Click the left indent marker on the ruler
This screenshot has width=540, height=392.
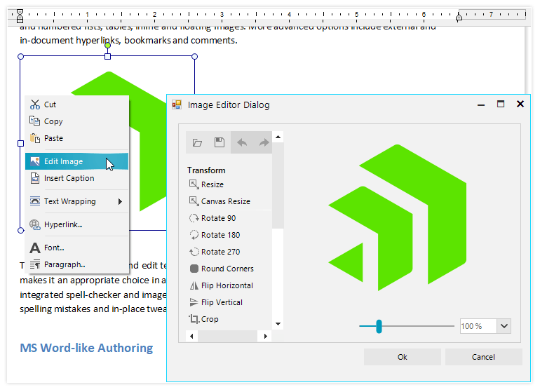(20, 16)
